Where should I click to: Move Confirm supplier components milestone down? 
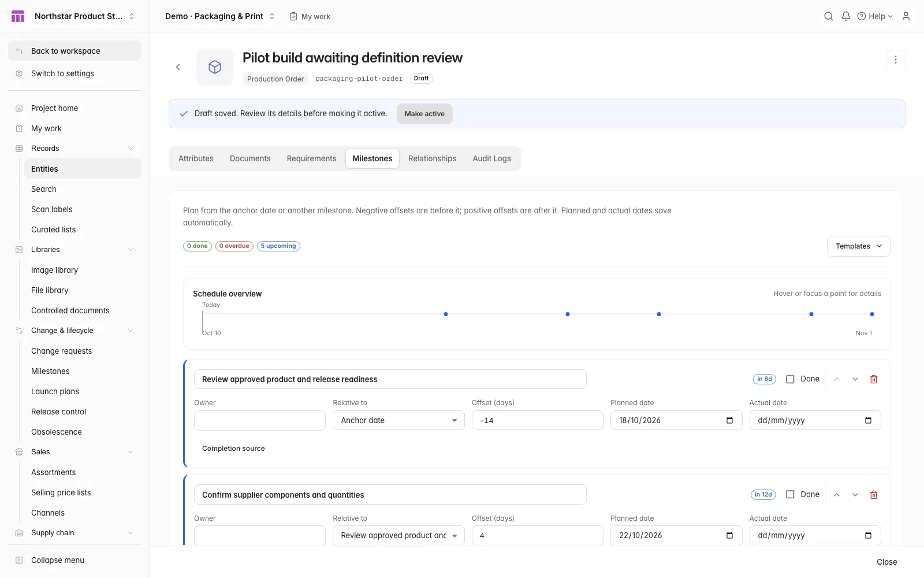[x=855, y=495]
